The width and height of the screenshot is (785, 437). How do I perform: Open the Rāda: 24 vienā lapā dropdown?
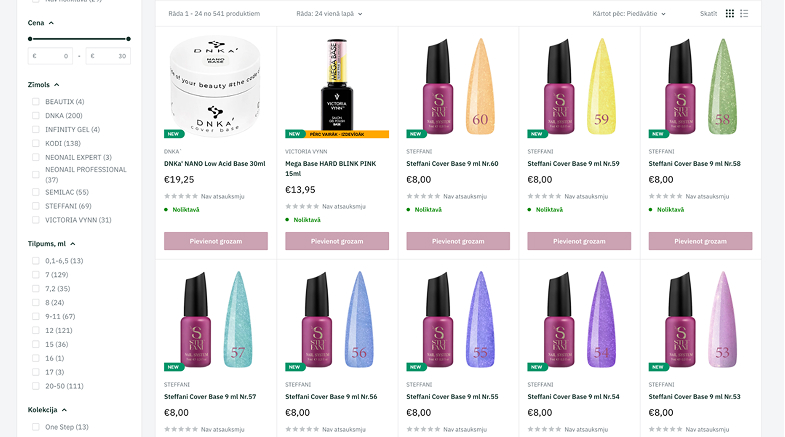coord(329,14)
